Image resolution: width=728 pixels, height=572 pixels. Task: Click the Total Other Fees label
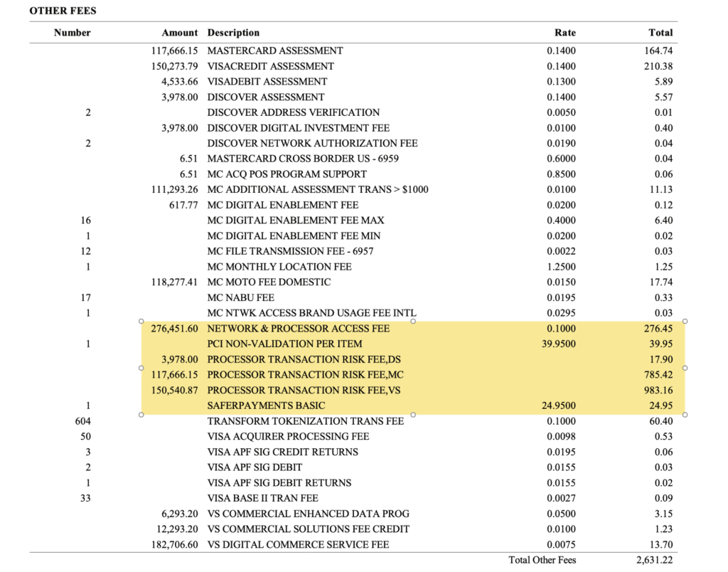click(x=542, y=560)
